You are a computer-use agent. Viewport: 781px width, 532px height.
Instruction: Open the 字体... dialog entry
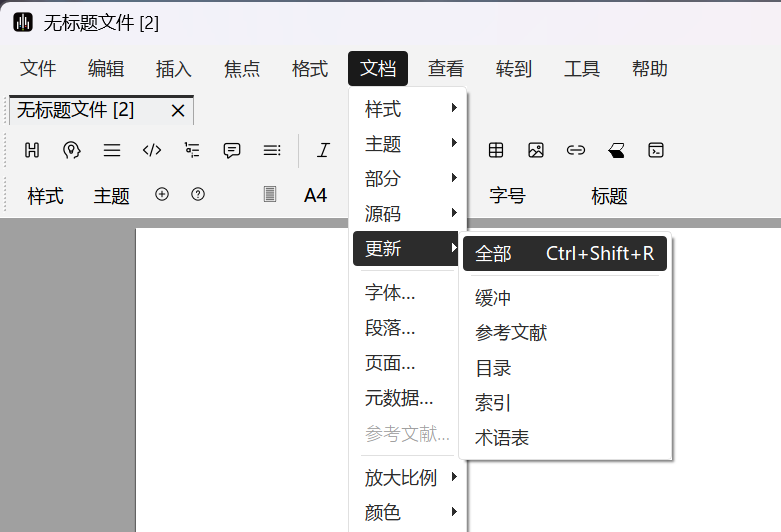(x=390, y=293)
